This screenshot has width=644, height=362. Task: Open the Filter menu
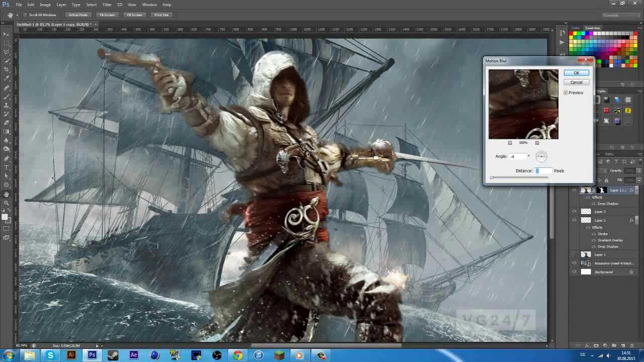(107, 5)
